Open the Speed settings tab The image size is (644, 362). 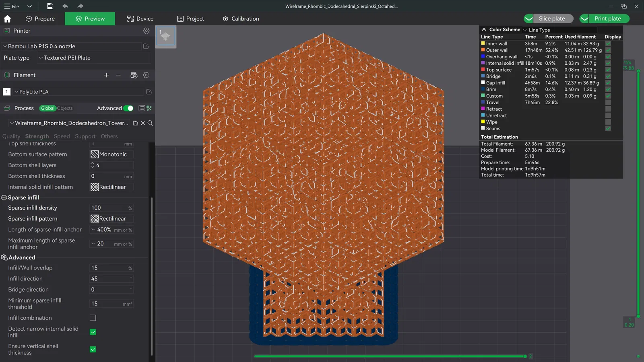coord(62,136)
